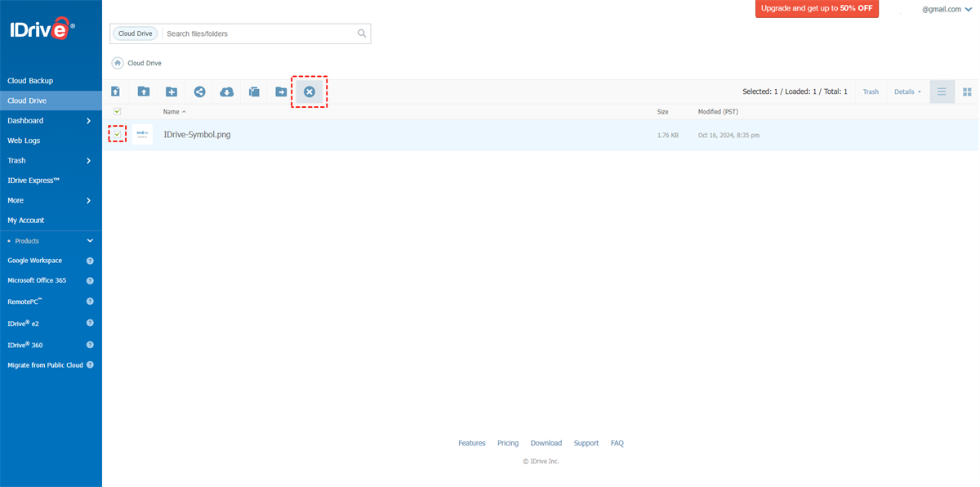Click the Oct 16, 2024, 8:35 pm date

[x=728, y=135]
